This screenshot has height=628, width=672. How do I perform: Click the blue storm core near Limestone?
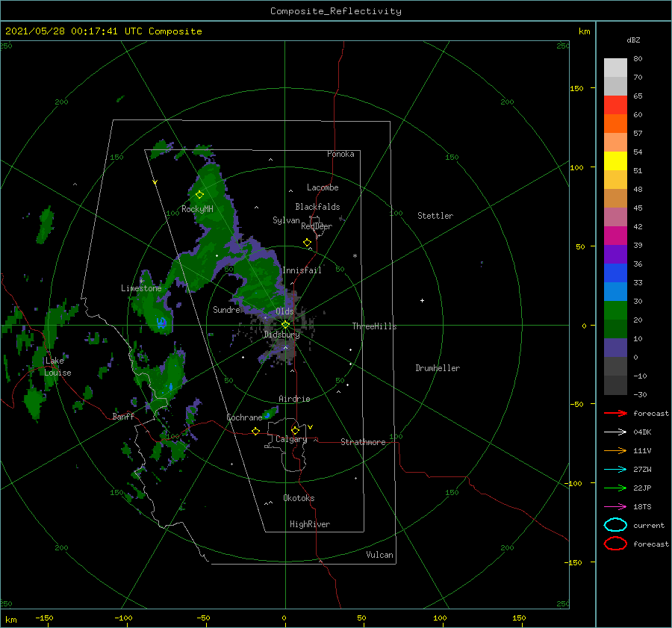tap(161, 323)
